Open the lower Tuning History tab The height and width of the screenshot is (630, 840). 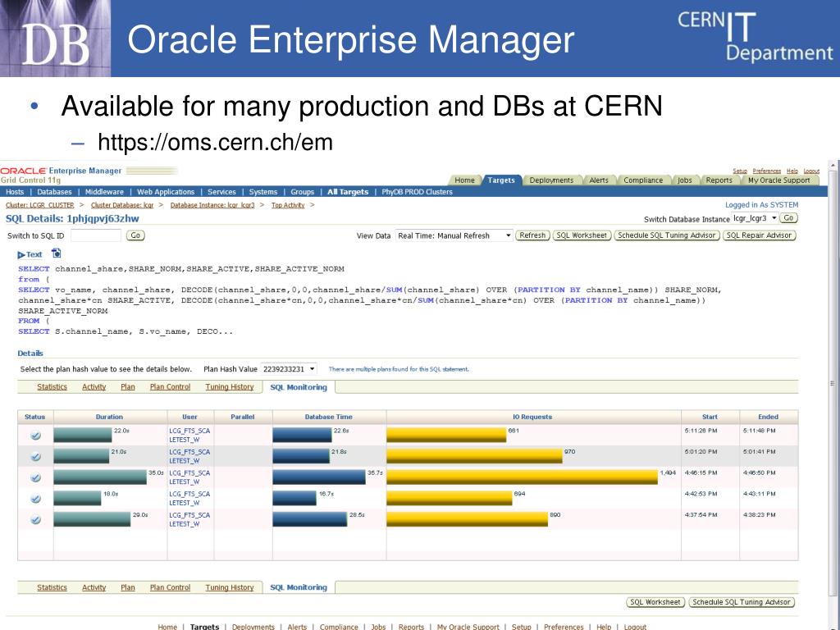230,587
